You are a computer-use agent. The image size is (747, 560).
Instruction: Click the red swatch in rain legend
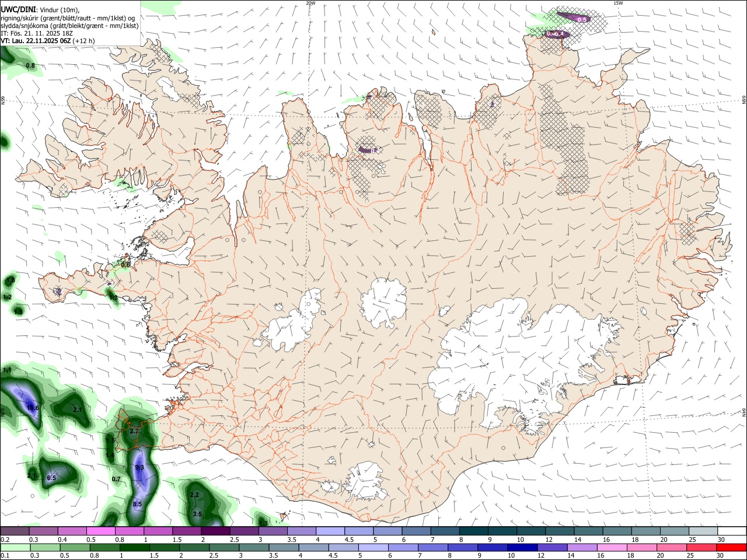(x=732, y=547)
